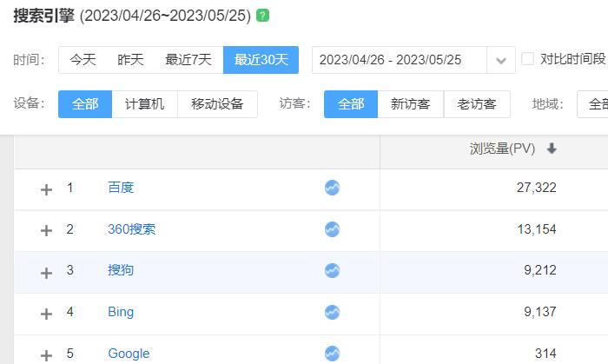
Task: Enable the 对比时间段 checkbox
Action: [x=527, y=59]
